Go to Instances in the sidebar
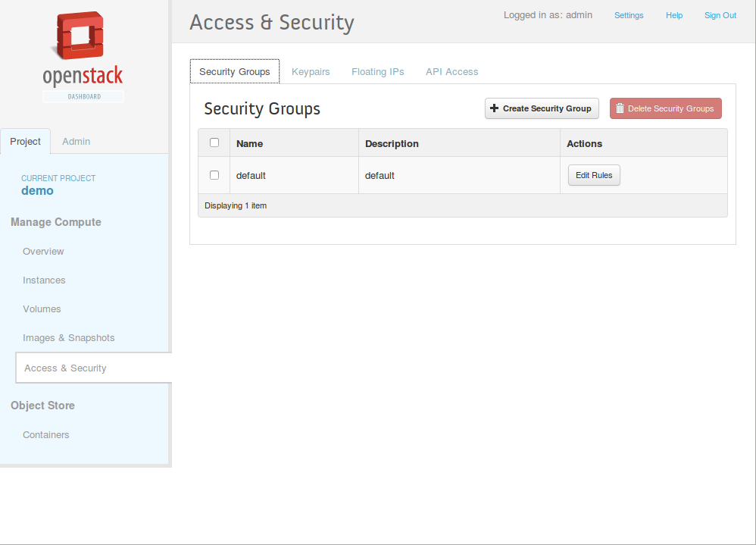Image resolution: width=756 pixels, height=545 pixels. [x=44, y=280]
